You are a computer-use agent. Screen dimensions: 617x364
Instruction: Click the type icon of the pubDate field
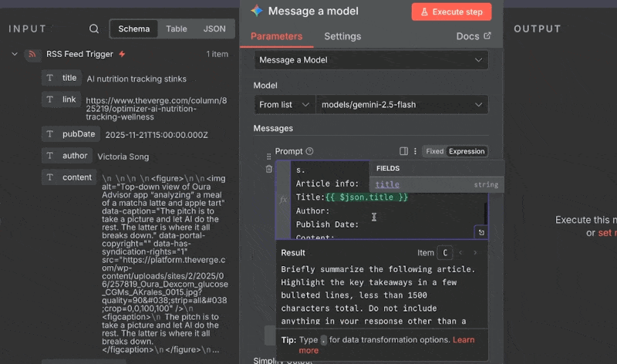point(50,134)
